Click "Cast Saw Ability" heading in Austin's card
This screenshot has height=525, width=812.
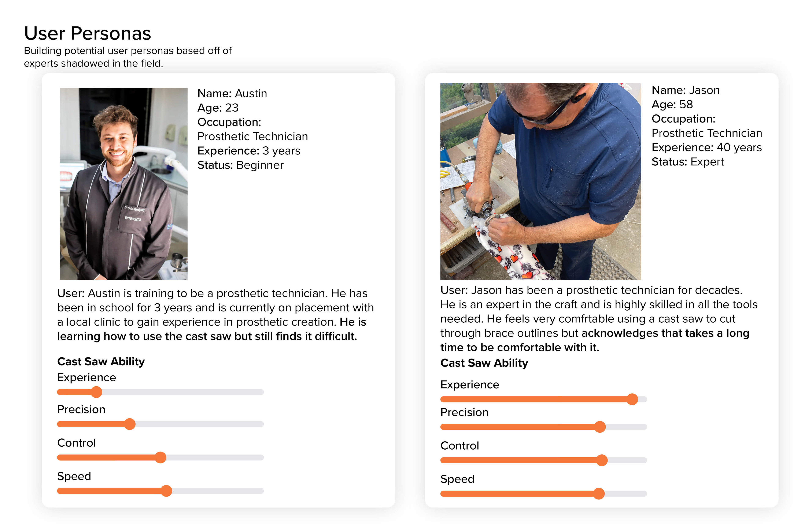(x=101, y=361)
